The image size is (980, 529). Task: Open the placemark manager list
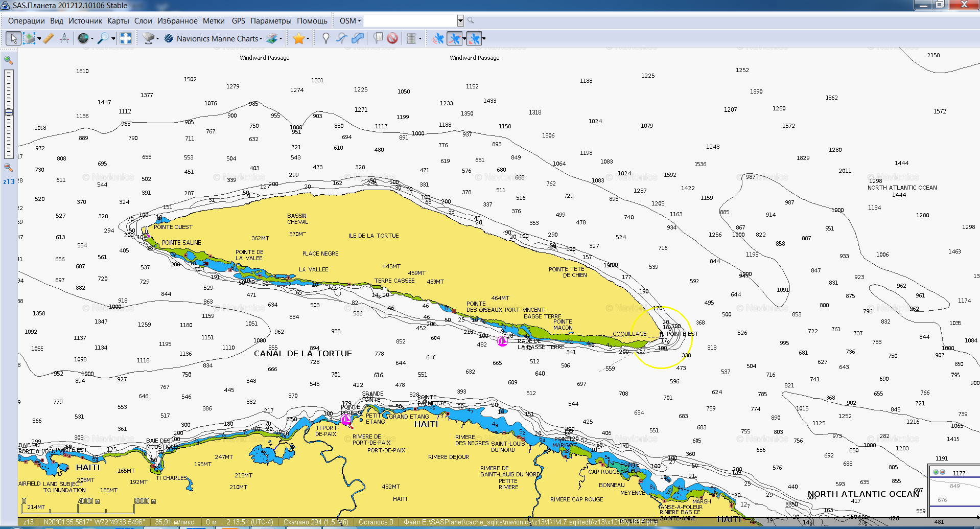[x=378, y=38]
